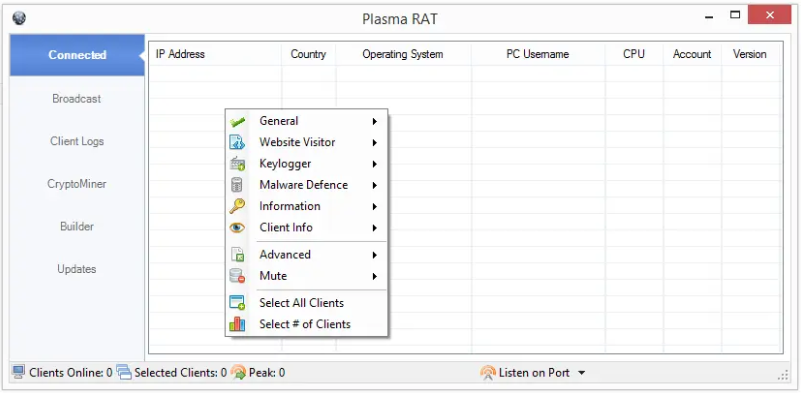This screenshot has width=801, height=393.
Task: Sort by the Version column header
Action: (x=750, y=54)
